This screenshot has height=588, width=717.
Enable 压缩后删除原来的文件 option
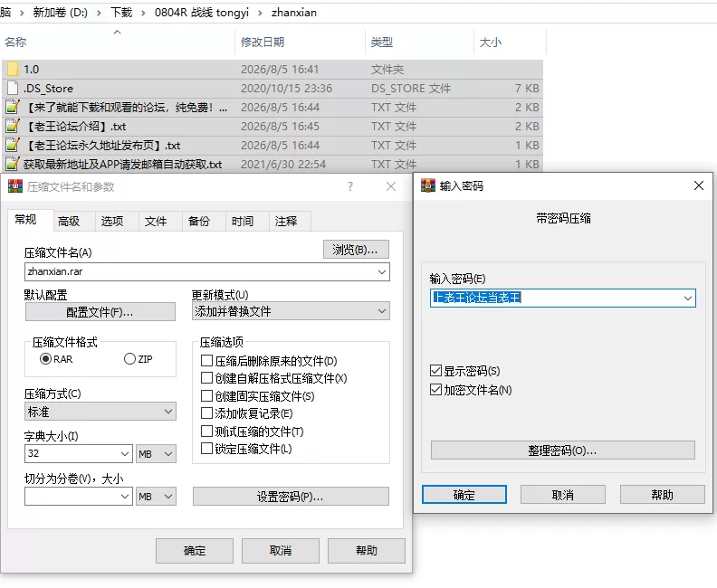coord(206,361)
